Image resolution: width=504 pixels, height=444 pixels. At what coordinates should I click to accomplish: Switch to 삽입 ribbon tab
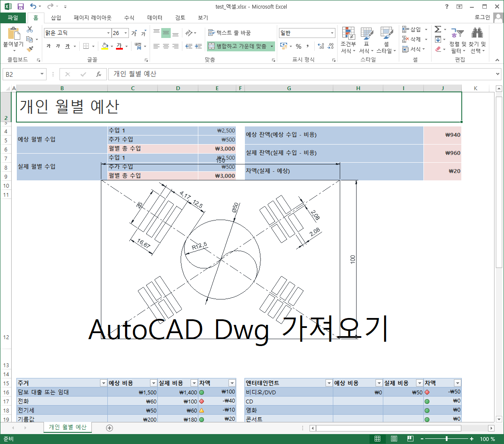(x=56, y=18)
